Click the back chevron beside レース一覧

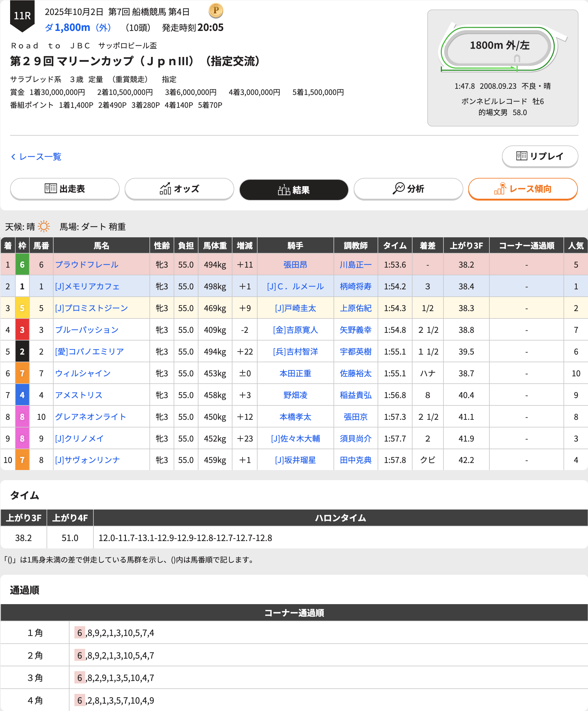[13, 156]
